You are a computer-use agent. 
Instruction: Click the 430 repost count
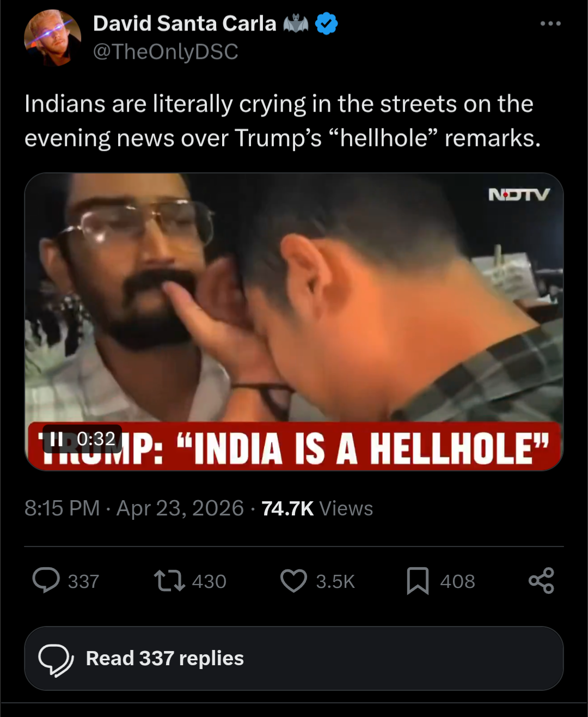209,581
